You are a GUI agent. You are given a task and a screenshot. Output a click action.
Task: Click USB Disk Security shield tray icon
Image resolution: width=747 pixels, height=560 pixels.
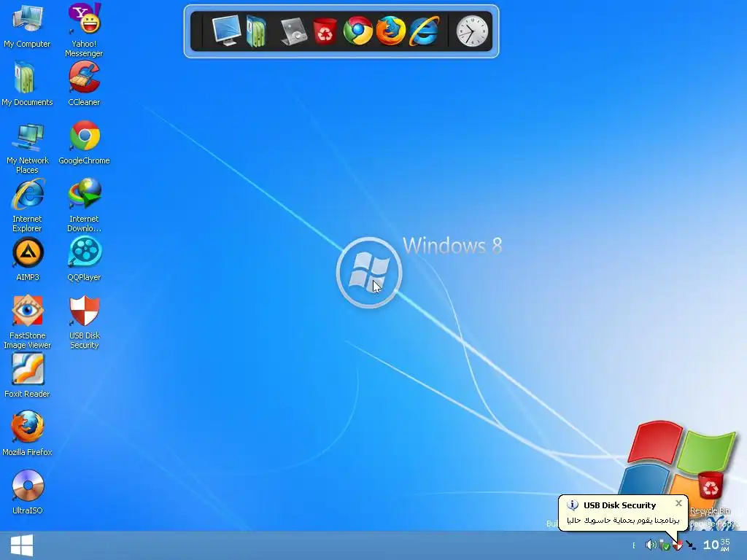pyautogui.click(x=677, y=545)
